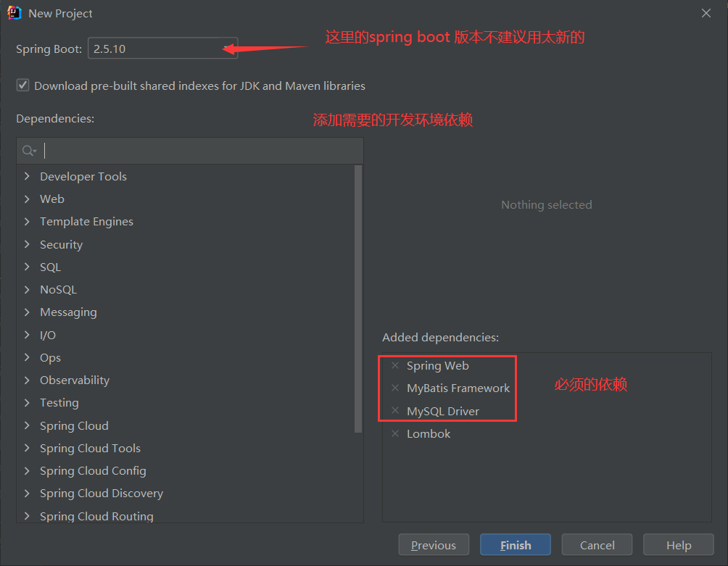Remove Lombok dependency with X icon
This screenshot has height=566, width=728.
395,434
